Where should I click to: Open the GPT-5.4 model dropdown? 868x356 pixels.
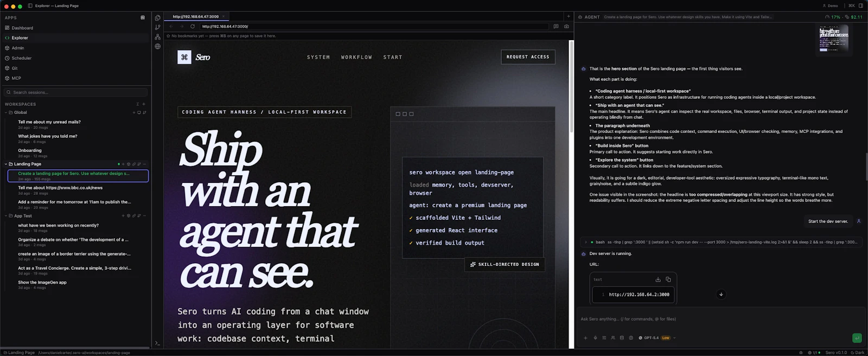657,338
